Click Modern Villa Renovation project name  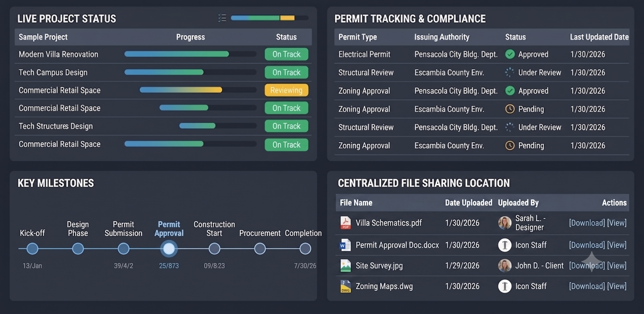click(59, 54)
